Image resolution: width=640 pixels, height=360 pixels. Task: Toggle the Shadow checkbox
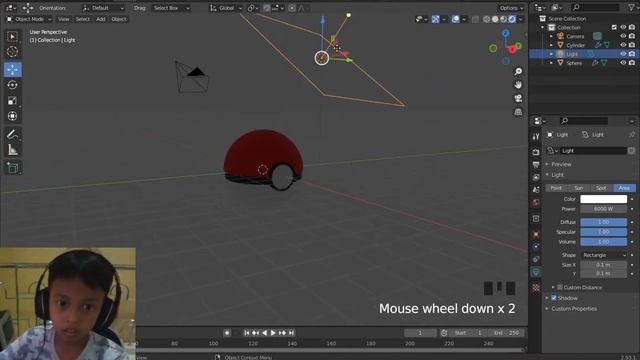[x=554, y=298]
